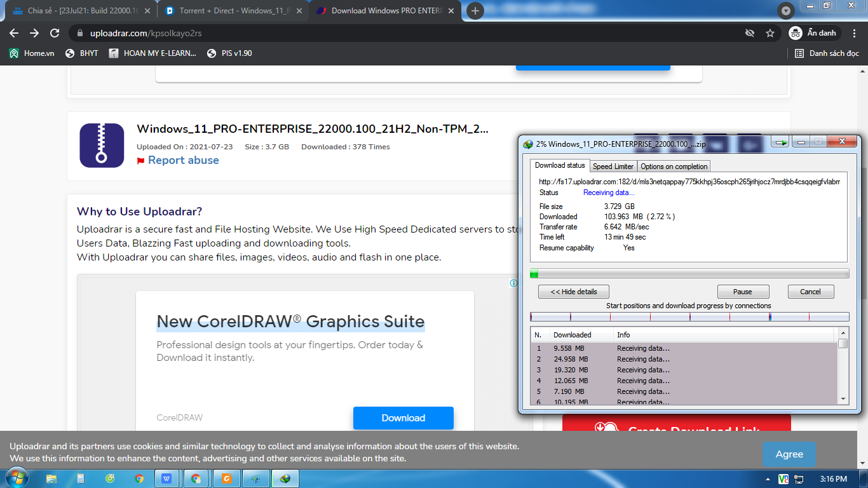This screenshot has width=868, height=488.
Task: Click the N. column header
Action: pyautogui.click(x=540, y=335)
